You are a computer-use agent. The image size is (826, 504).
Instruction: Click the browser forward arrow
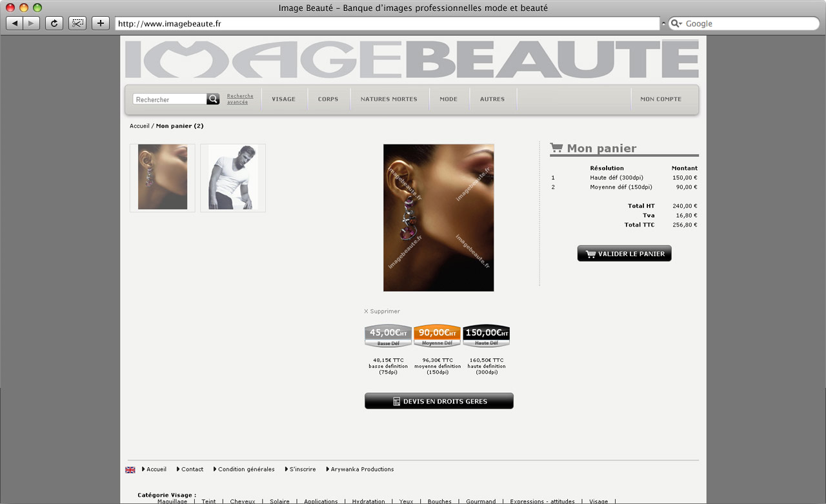point(32,23)
